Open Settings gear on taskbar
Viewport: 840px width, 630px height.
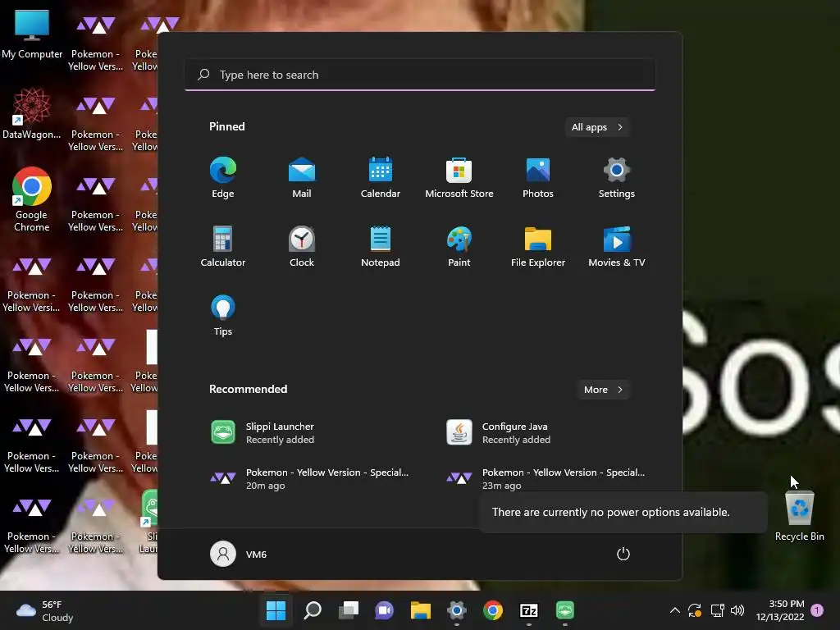(x=456, y=610)
